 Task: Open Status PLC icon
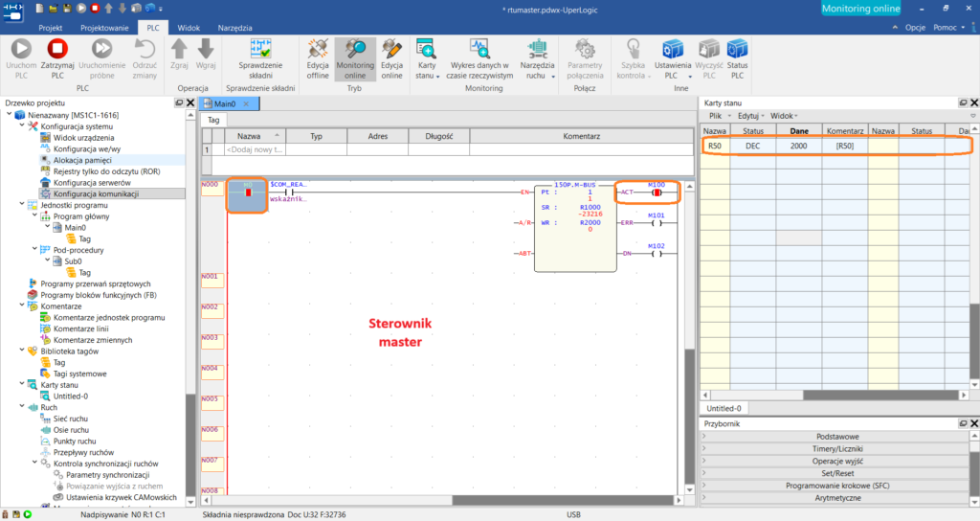tap(738, 49)
